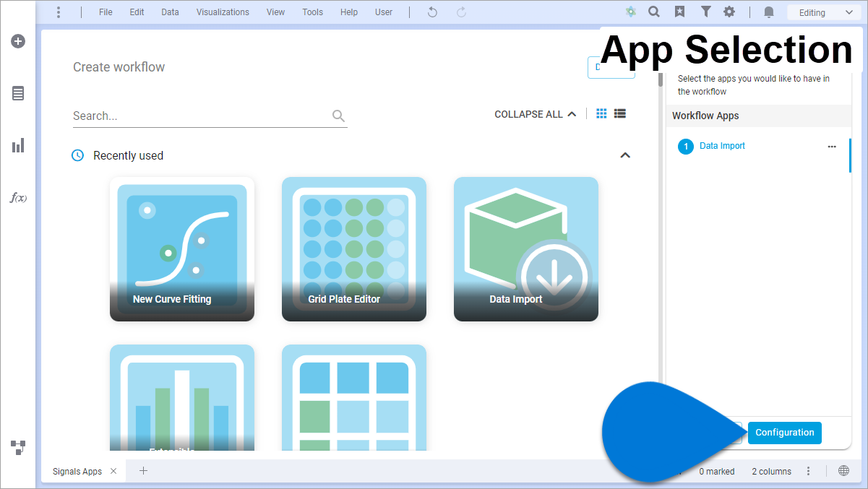Open the f(x) expressions sidebar icon
Screen dimensions: 868x489
pyautogui.click(x=18, y=197)
